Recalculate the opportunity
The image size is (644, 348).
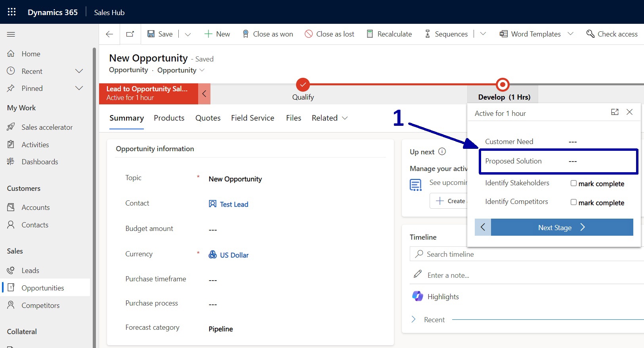tap(389, 34)
